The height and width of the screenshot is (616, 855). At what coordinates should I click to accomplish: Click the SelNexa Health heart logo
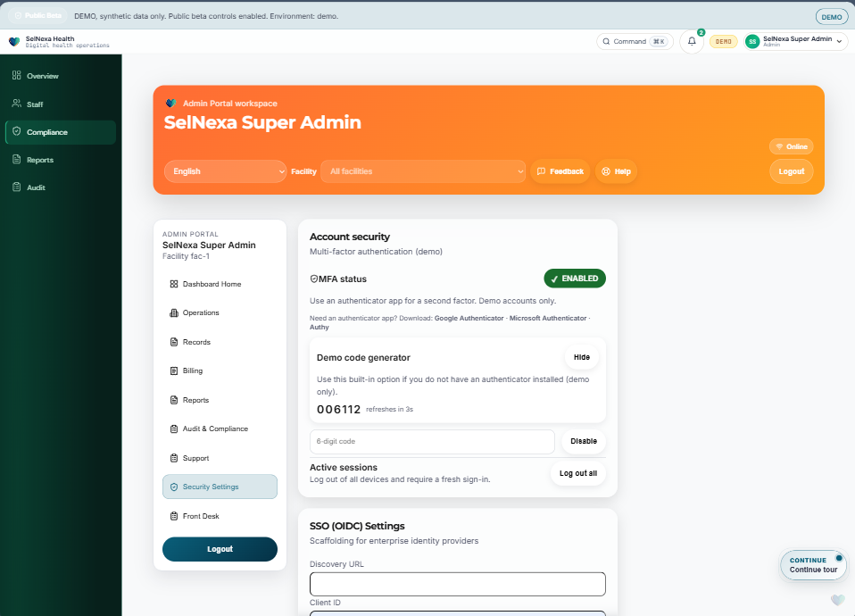click(x=13, y=41)
